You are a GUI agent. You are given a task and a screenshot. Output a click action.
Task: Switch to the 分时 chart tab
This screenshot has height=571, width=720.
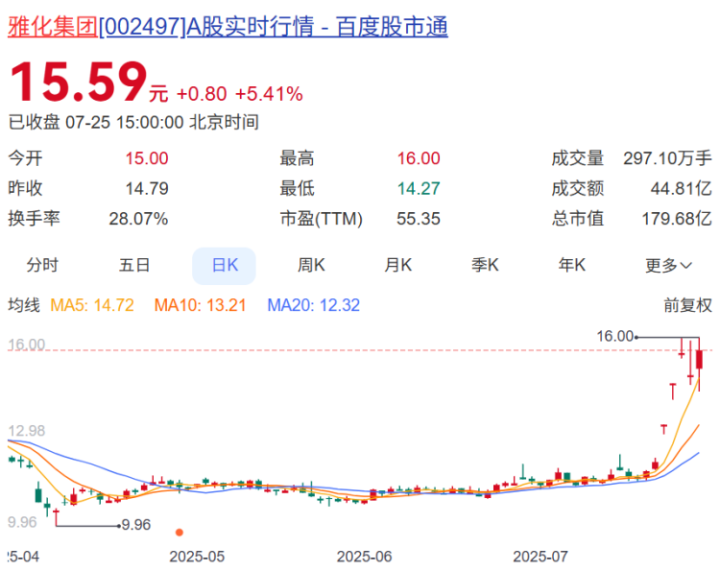coord(42,265)
